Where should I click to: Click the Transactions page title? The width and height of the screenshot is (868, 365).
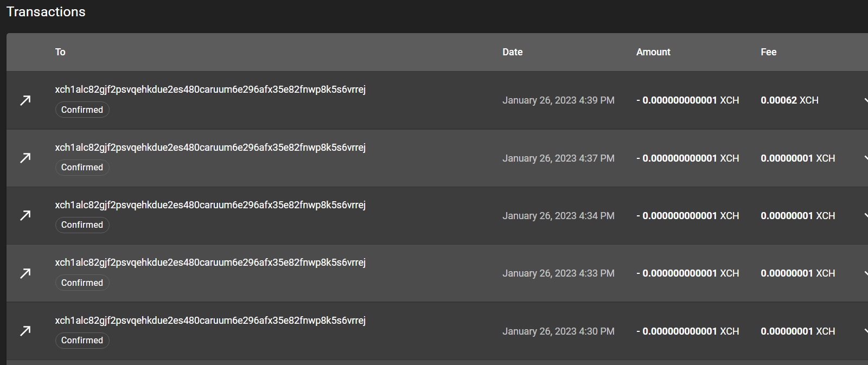coord(46,11)
